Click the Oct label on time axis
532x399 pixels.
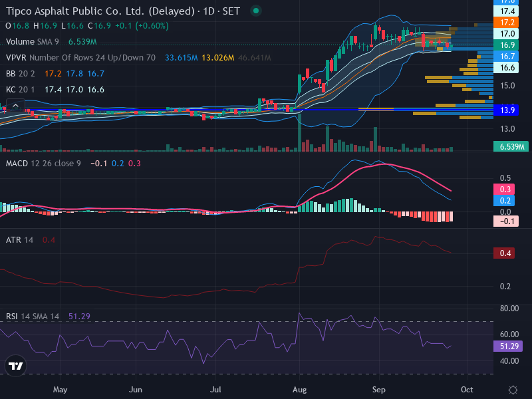(x=467, y=390)
